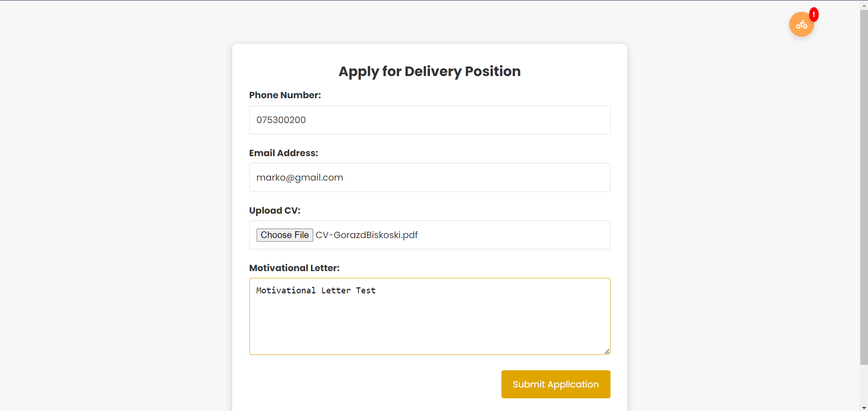868x411 pixels.
Task: Focus the Phone Number input field
Action: (x=429, y=120)
